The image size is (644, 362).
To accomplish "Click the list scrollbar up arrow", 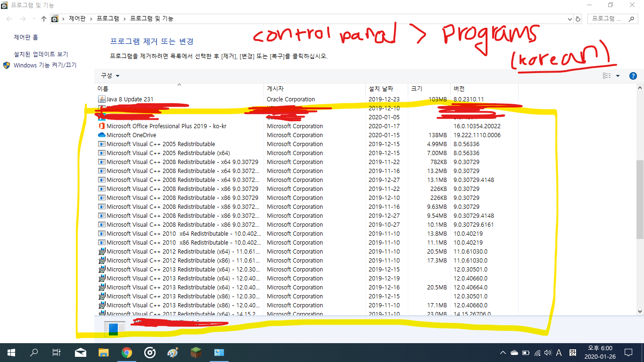I will tap(640, 88).
